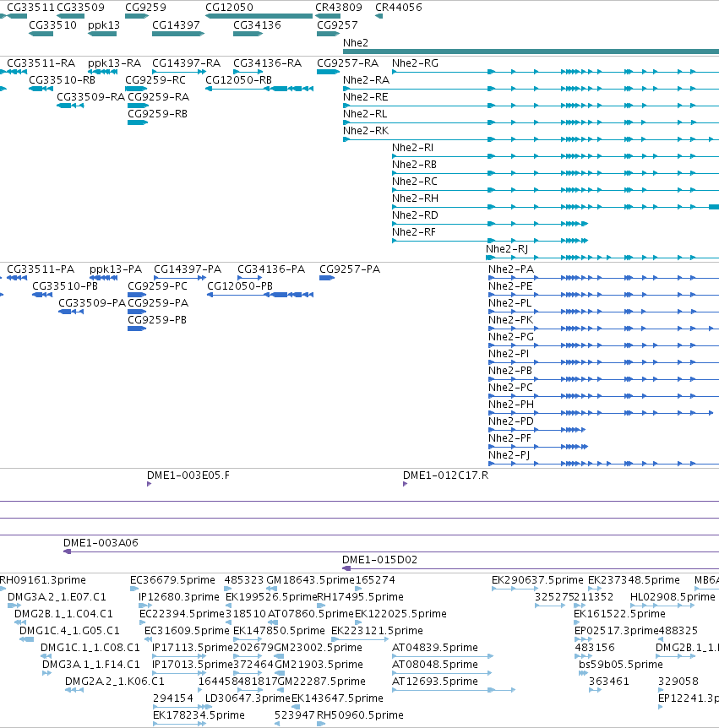Screen dimensions: 719x728
Task: Select transcript Nhe2-RL
Action: [365, 114]
